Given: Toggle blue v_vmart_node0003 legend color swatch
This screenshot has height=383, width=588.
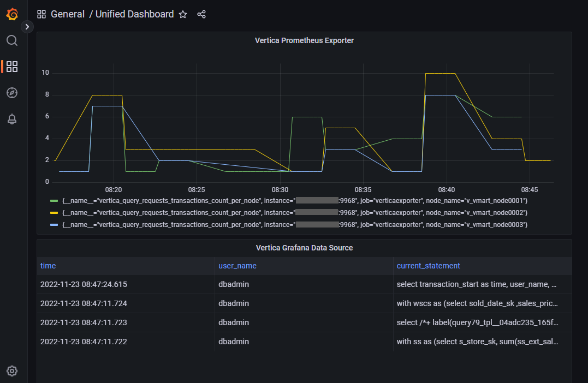Looking at the screenshot, I should (54, 225).
